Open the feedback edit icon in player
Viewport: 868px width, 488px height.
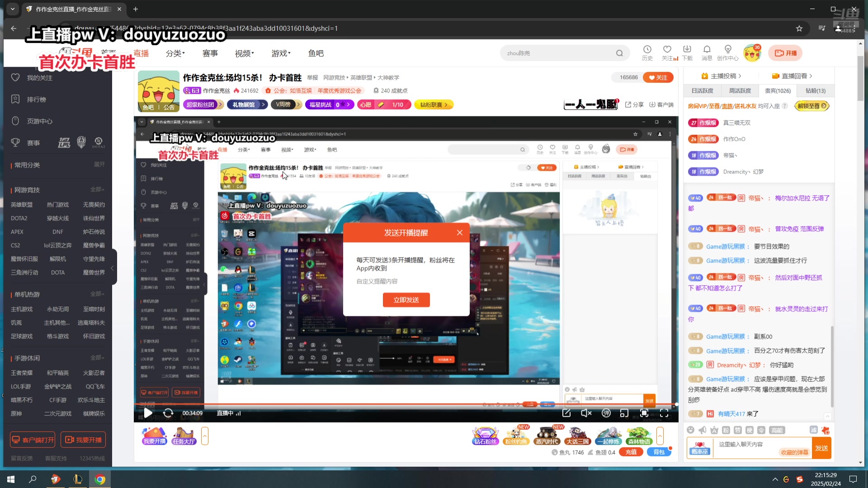click(x=566, y=413)
